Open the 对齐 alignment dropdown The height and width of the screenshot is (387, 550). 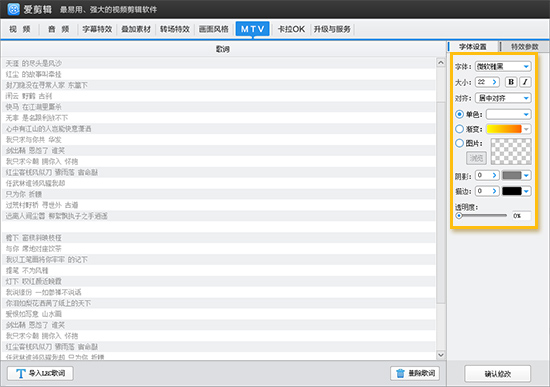click(x=503, y=98)
